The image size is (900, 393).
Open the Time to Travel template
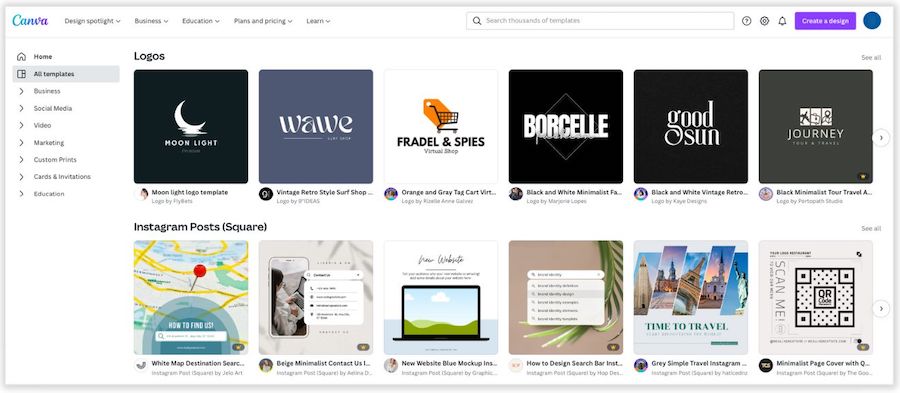690,297
